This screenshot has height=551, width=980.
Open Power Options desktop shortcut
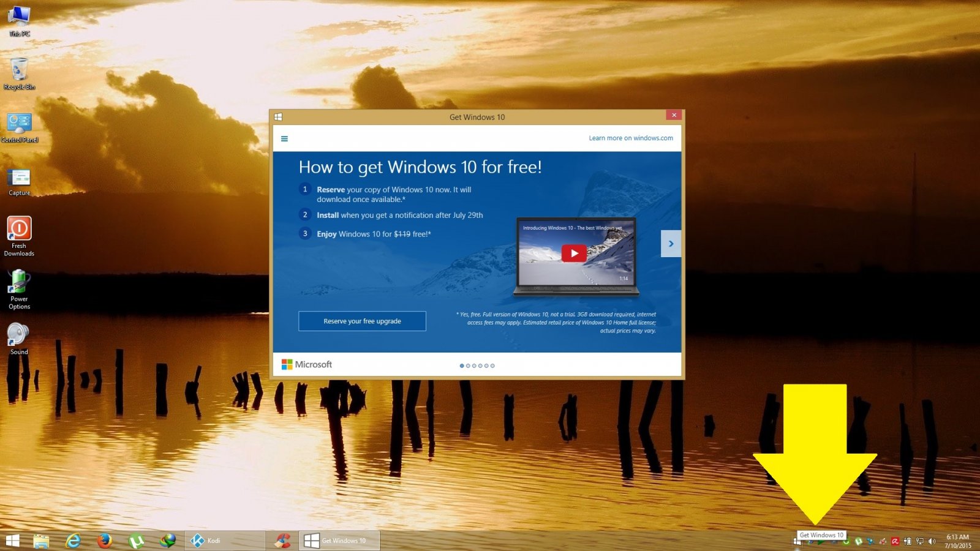click(x=19, y=282)
